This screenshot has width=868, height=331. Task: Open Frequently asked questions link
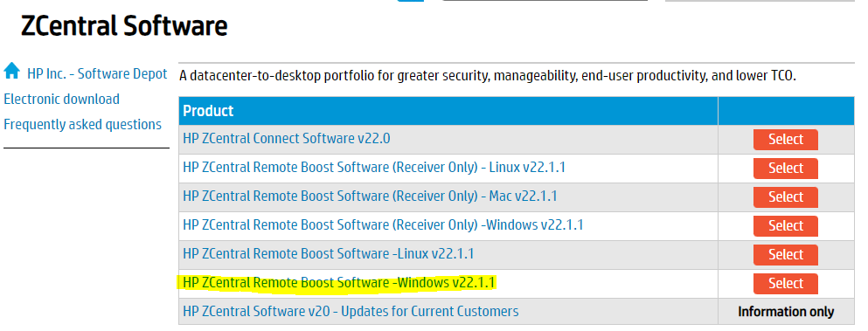click(x=82, y=125)
